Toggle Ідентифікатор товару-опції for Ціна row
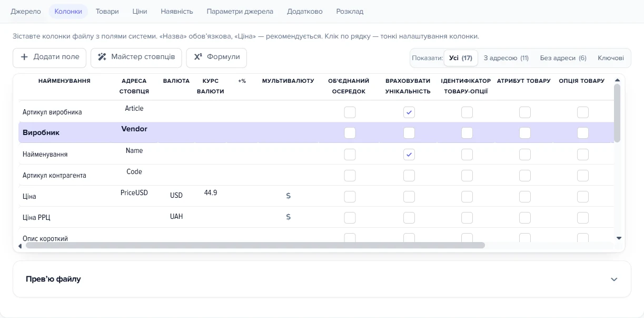Image resolution: width=644 pixels, height=318 pixels. pos(467,197)
